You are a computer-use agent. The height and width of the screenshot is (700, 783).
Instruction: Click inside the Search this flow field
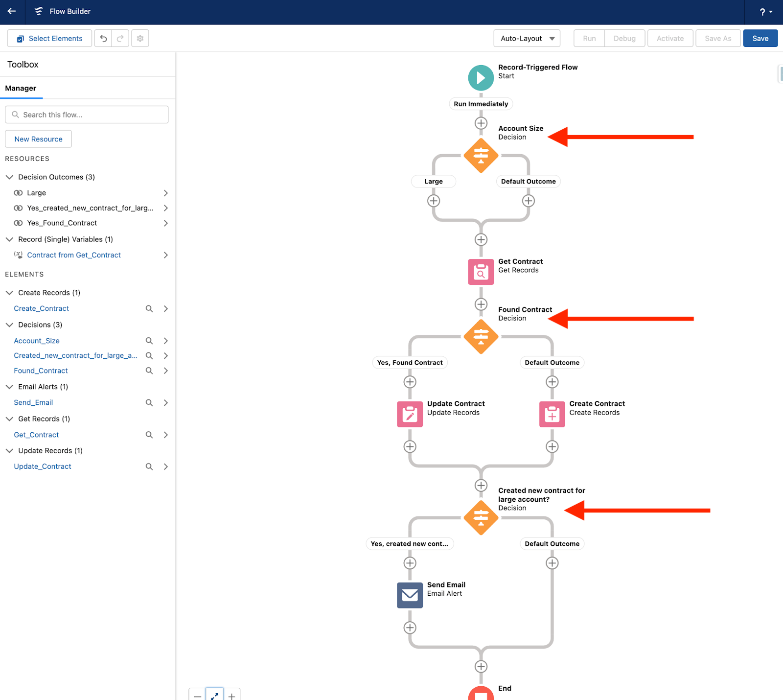[x=87, y=114]
